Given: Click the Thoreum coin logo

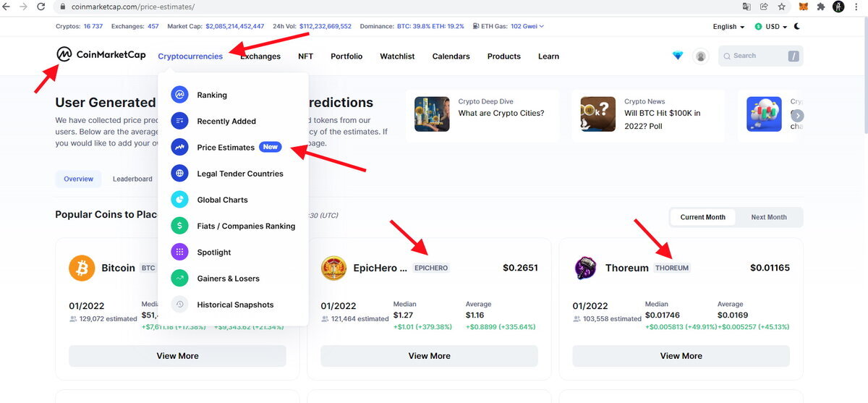Looking at the screenshot, I should pyautogui.click(x=585, y=268).
